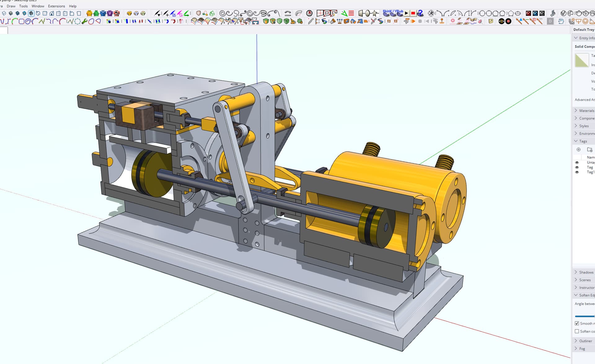
Task: Toggle visibility eye for Tag1
Action: [x=577, y=172]
